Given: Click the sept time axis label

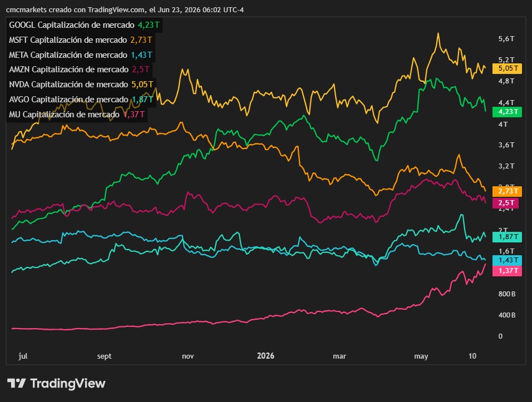Looking at the screenshot, I should (x=104, y=356).
